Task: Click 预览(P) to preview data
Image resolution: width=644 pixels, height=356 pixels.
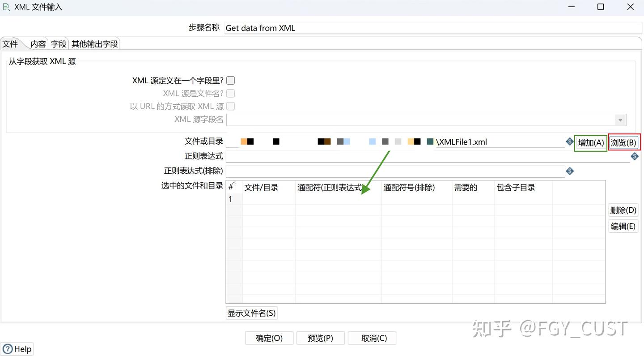Action: 320,338
